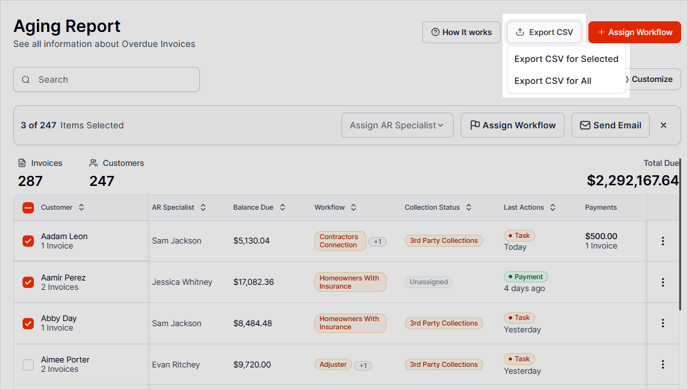Click Assign Workflow in selection bar
The width and height of the screenshot is (688, 390).
(x=512, y=125)
